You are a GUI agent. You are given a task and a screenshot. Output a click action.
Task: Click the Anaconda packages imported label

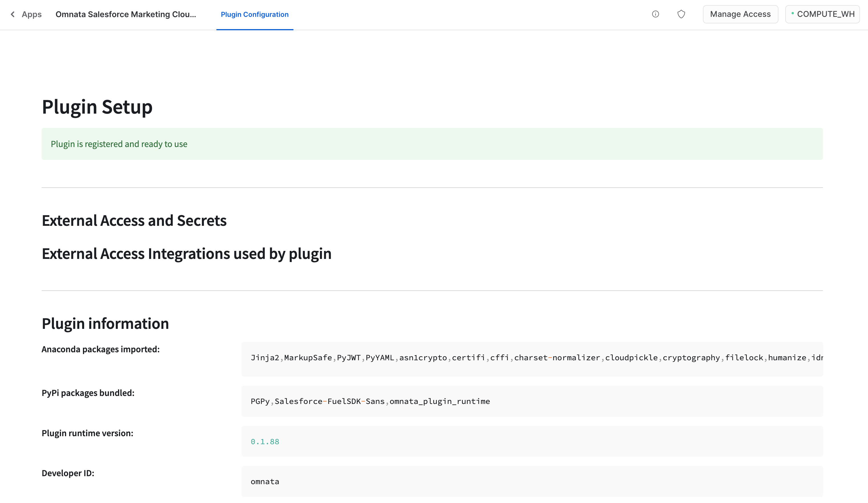tap(101, 349)
